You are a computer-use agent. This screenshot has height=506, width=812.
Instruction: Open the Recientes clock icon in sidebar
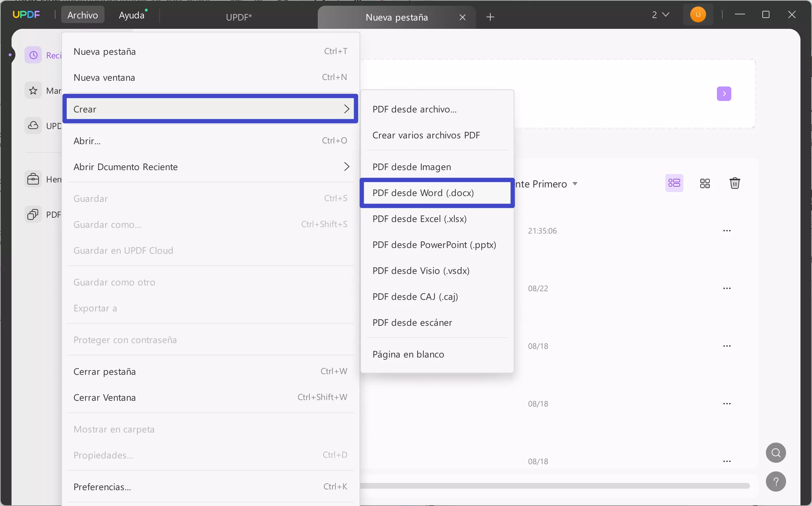click(x=33, y=55)
